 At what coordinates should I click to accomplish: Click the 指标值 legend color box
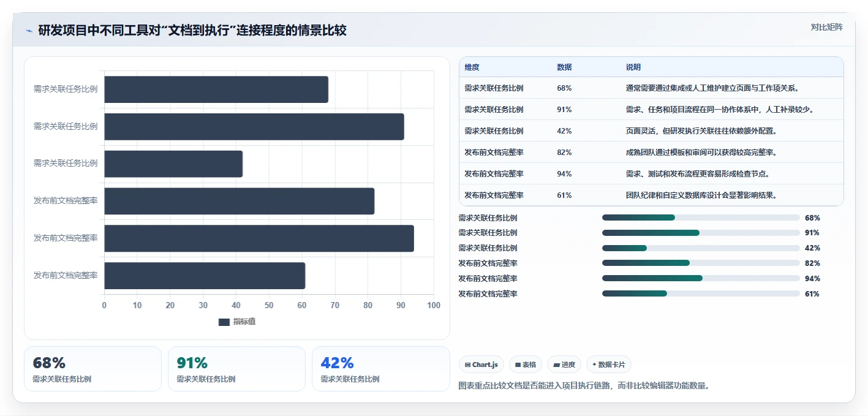224,322
